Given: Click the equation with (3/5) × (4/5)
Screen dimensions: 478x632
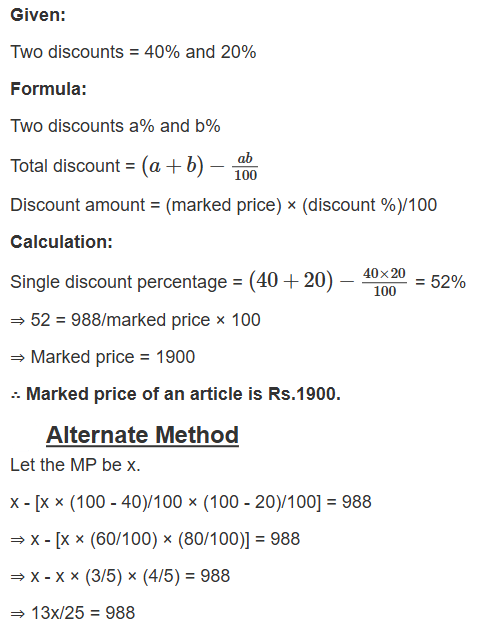Looking at the screenshot, I should point(120,576).
